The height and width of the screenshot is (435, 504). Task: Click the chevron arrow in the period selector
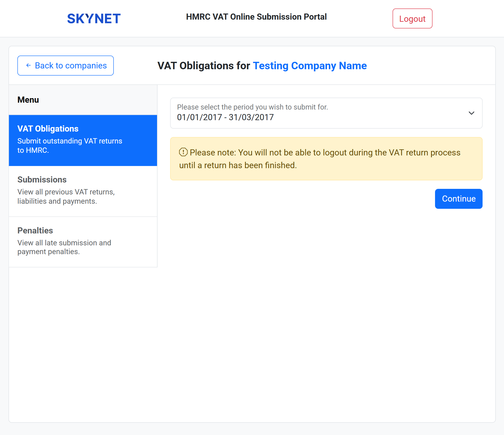471,113
